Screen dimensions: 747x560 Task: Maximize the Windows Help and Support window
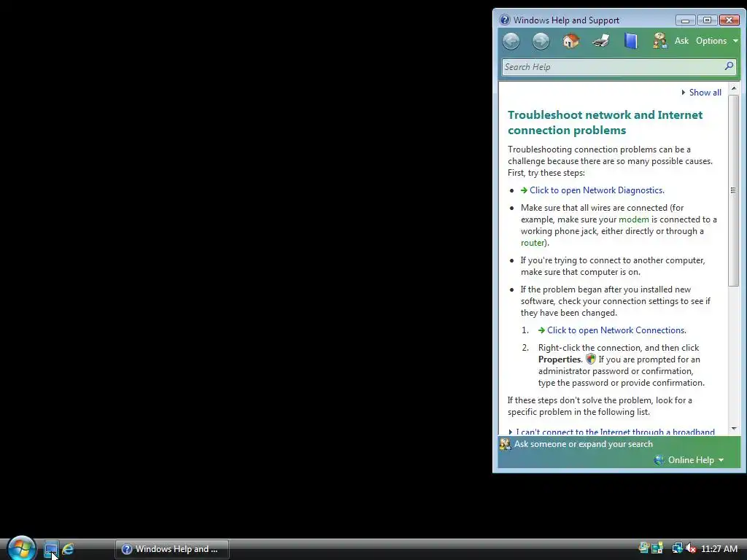tap(707, 20)
